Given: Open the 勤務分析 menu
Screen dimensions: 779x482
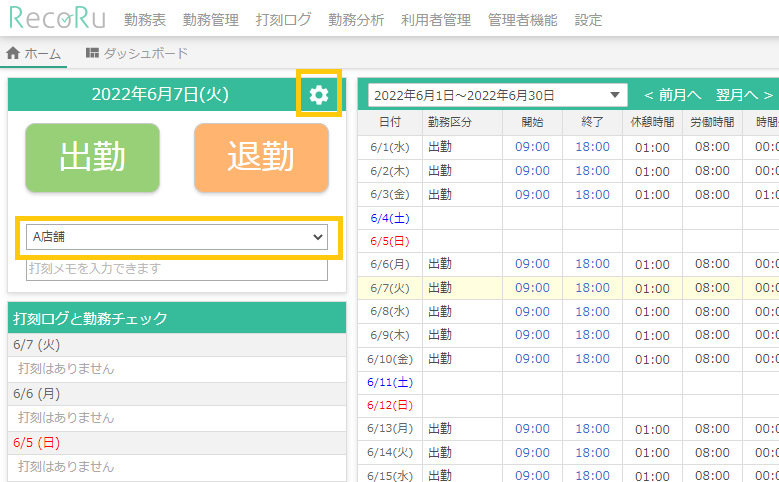Looking at the screenshot, I should coord(356,20).
